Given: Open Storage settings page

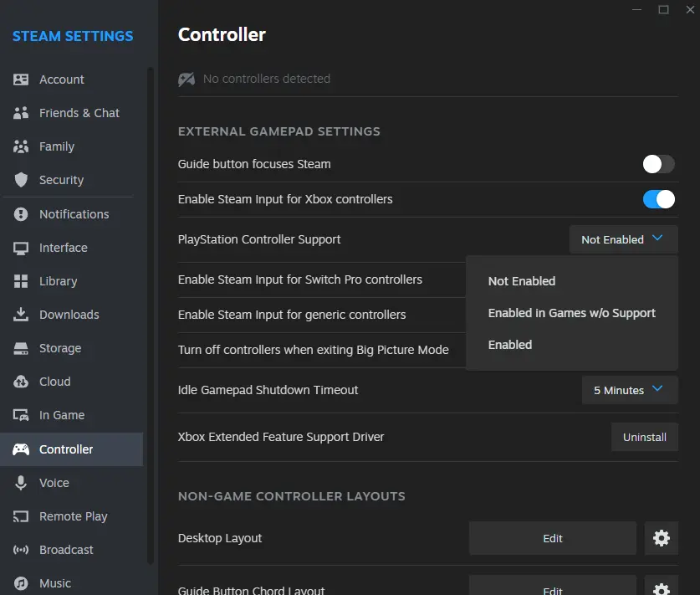Looking at the screenshot, I should (x=71, y=348).
